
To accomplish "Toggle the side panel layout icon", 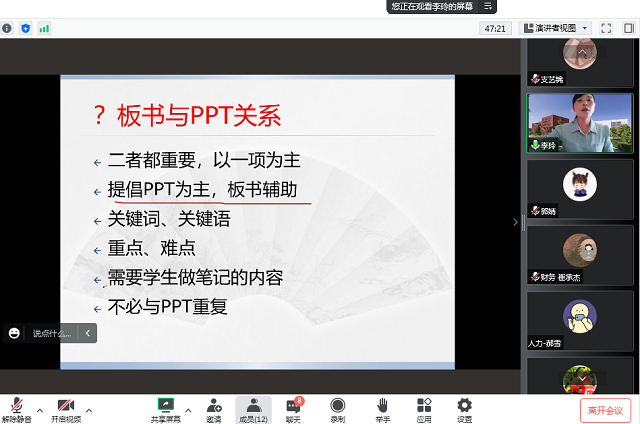I will [x=629, y=28].
